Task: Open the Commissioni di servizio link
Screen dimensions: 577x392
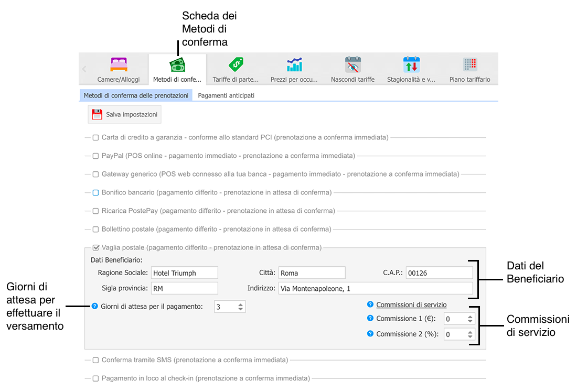Action: point(411,304)
